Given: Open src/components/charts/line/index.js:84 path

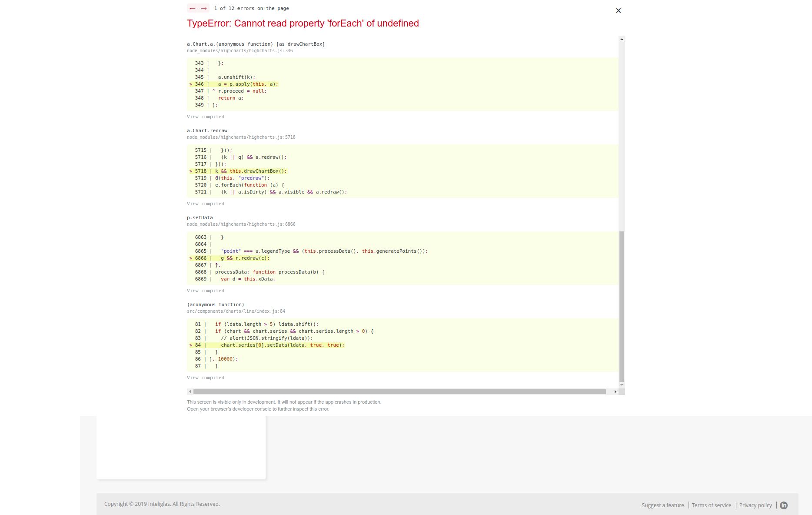Looking at the screenshot, I should click(236, 311).
